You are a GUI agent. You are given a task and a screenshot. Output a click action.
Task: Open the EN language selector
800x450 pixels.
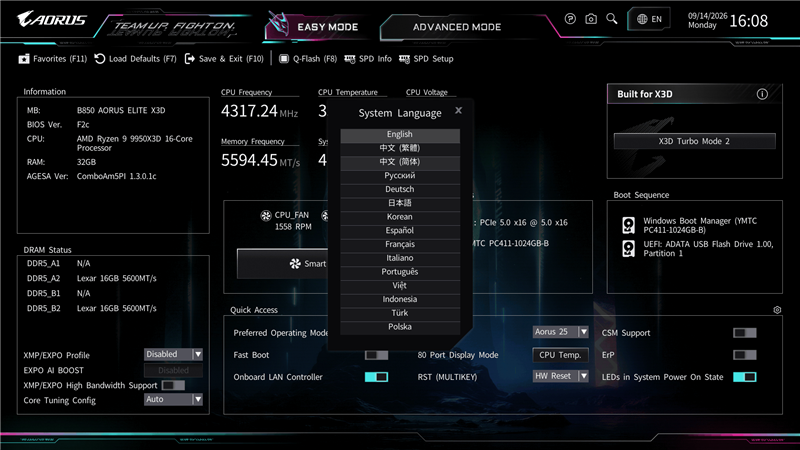click(649, 19)
